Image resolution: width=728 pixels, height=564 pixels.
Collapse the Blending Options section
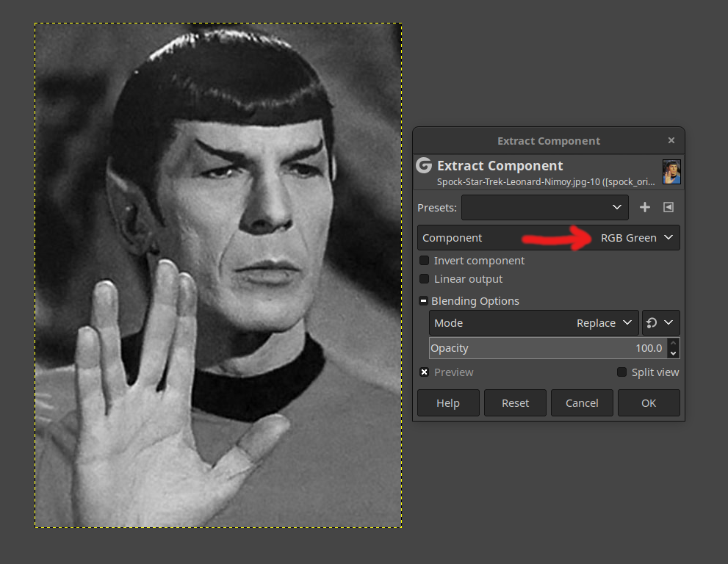click(x=423, y=301)
